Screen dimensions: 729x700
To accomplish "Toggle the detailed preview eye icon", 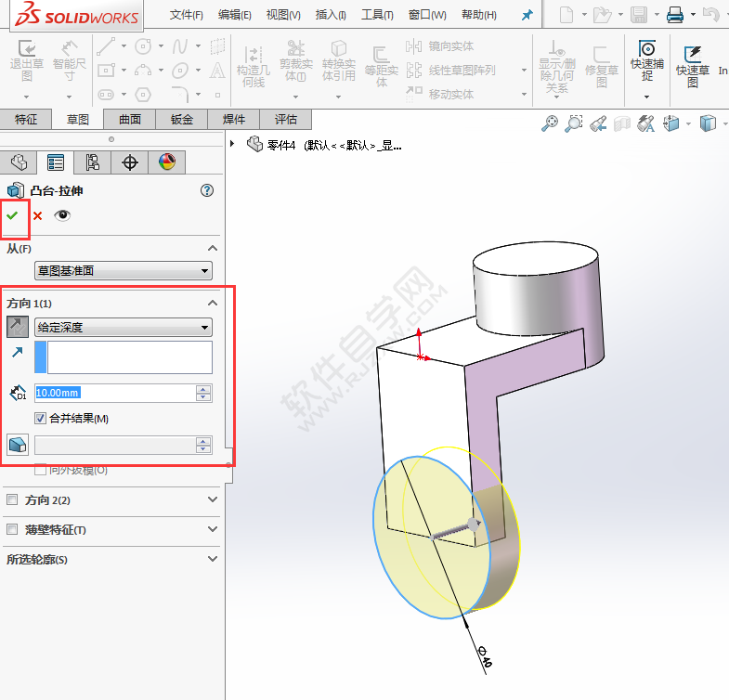I will click(x=62, y=215).
